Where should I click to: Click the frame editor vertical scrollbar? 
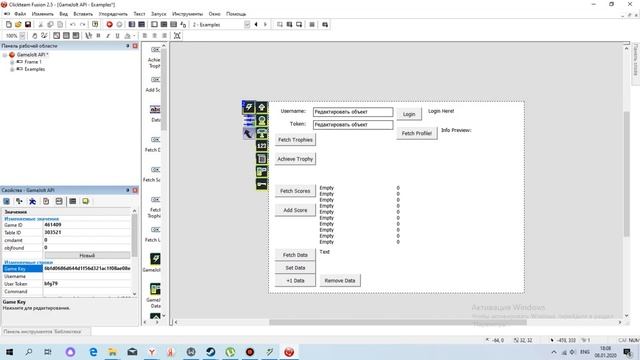pos(627,173)
